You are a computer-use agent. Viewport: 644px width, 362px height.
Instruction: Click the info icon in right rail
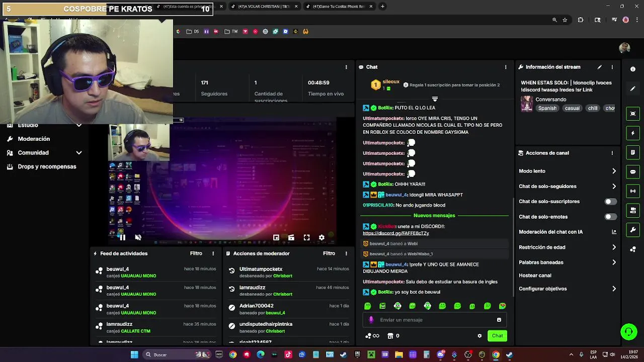[x=633, y=69]
